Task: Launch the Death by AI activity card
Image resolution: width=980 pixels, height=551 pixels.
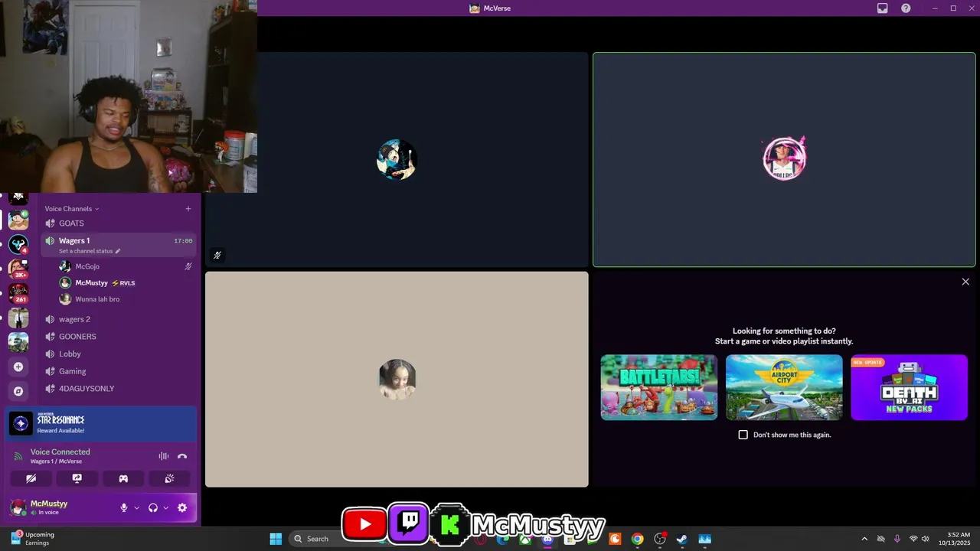Action: 909,387
